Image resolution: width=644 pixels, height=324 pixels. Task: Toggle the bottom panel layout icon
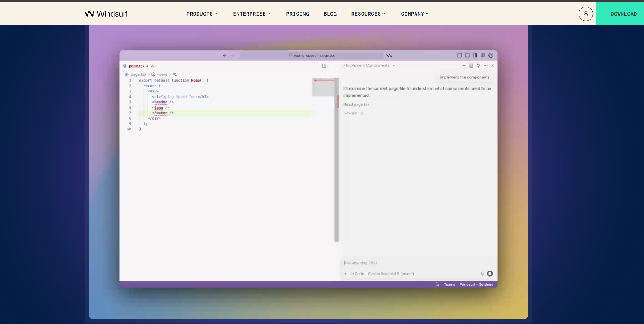467,56
